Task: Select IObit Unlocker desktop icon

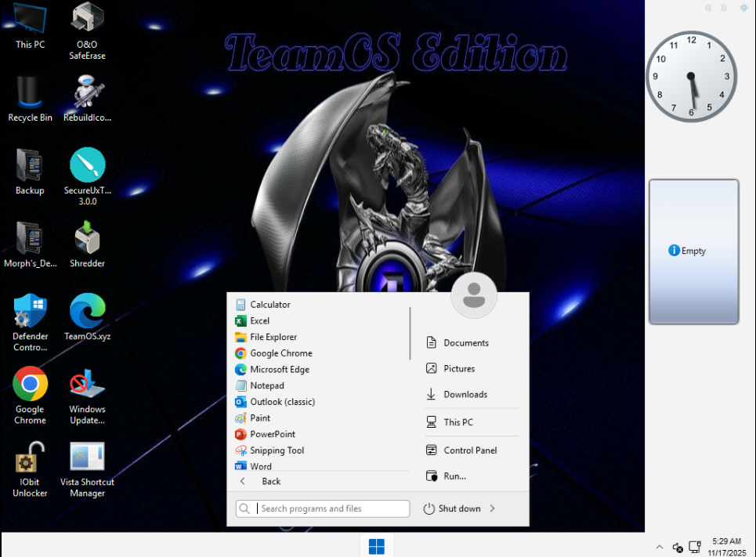Action: [x=30, y=468]
